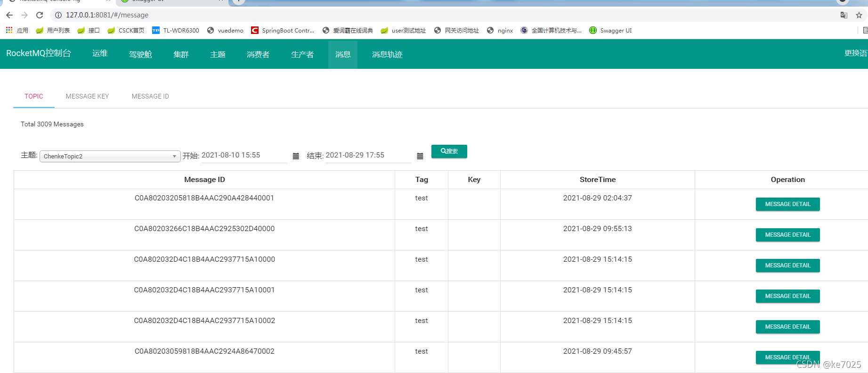Open the user测试地址 bookmark

(403, 30)
